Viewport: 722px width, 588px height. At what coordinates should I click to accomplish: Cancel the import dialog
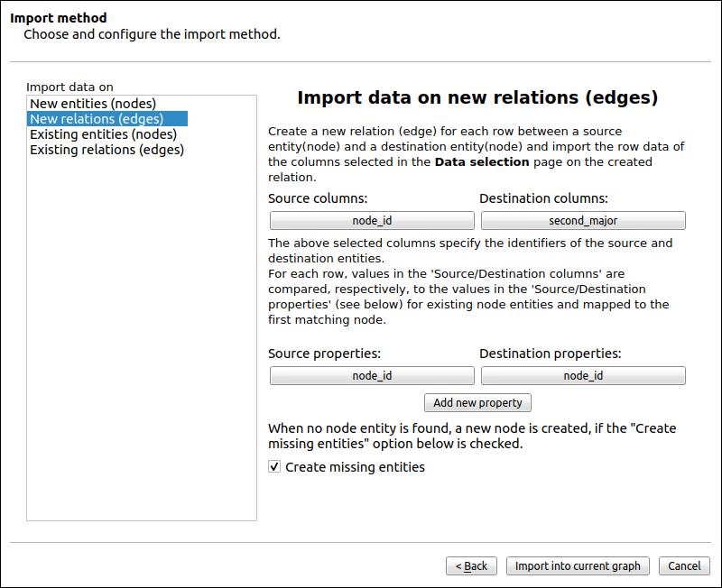tap(684, 566)
